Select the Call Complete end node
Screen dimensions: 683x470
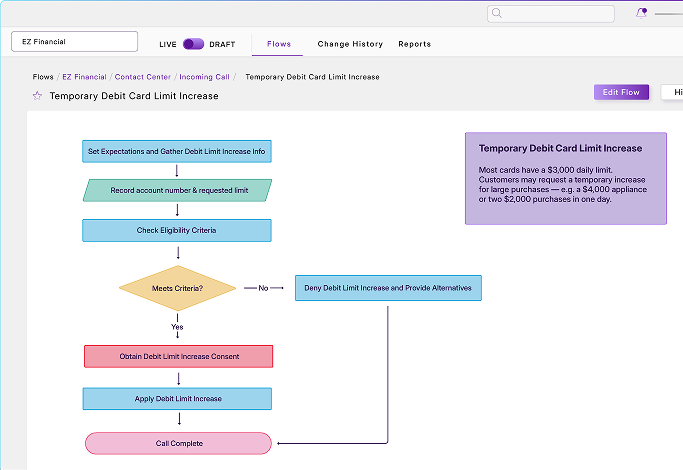coord(178,443)
